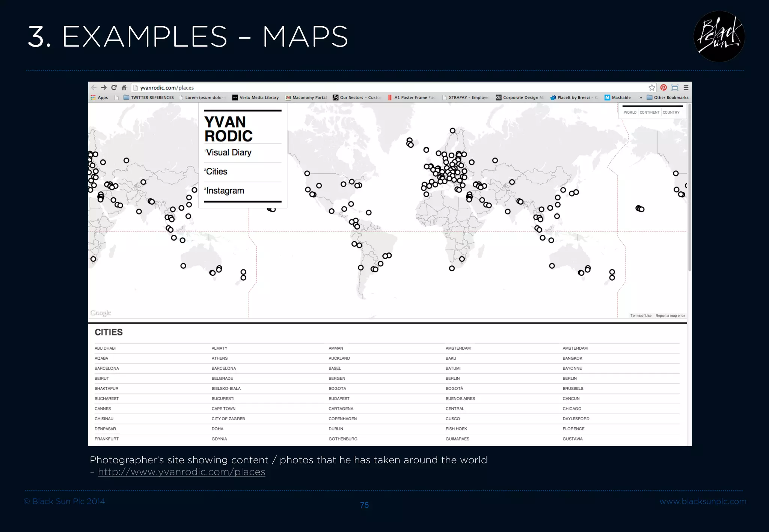This screenshot has width=769, height=532.
Task: Reload the page with refresh icon
Action: (x=114, y=88)
